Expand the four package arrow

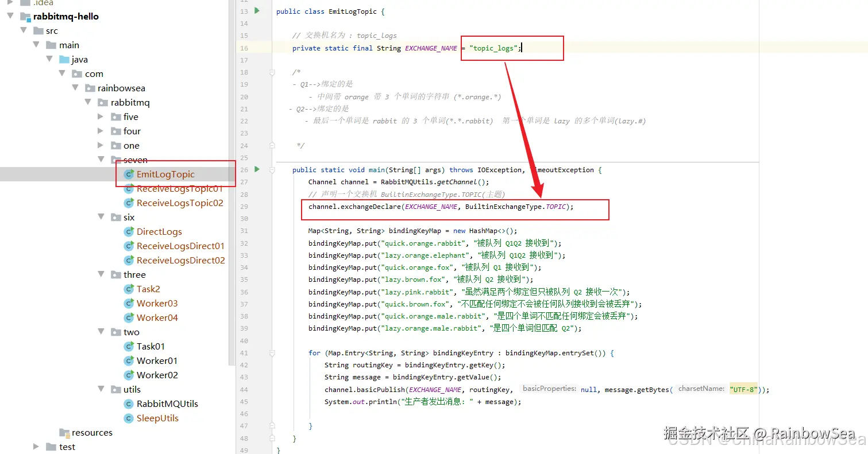click(x=101, y=131)
